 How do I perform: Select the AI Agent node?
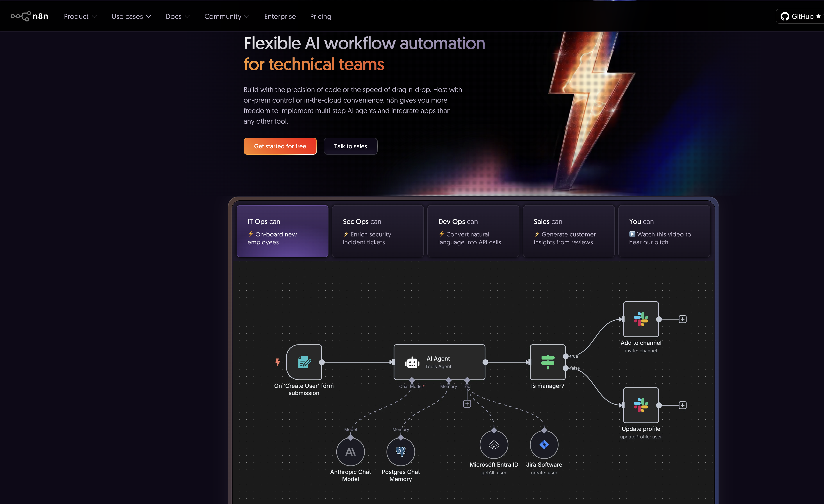coord(439,362)
